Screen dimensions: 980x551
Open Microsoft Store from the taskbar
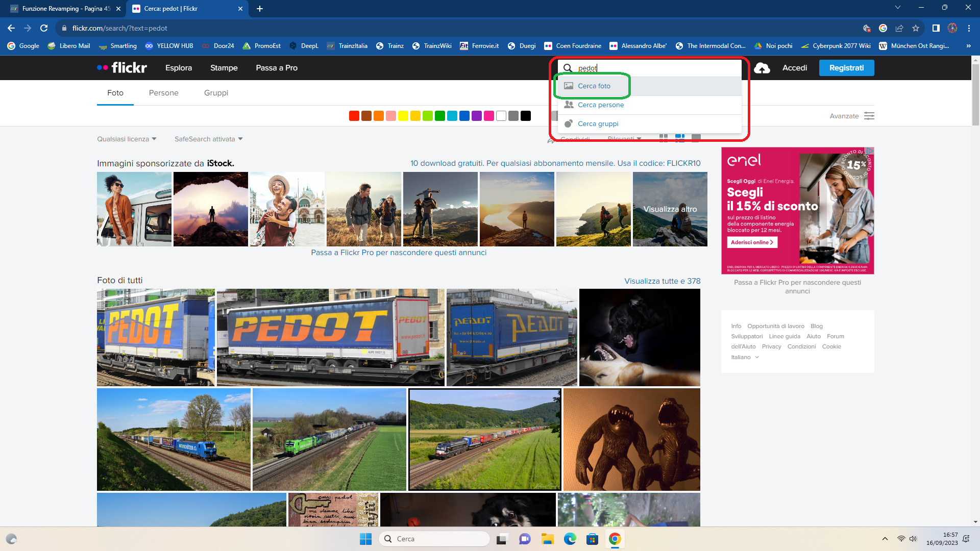coord(593,539)
